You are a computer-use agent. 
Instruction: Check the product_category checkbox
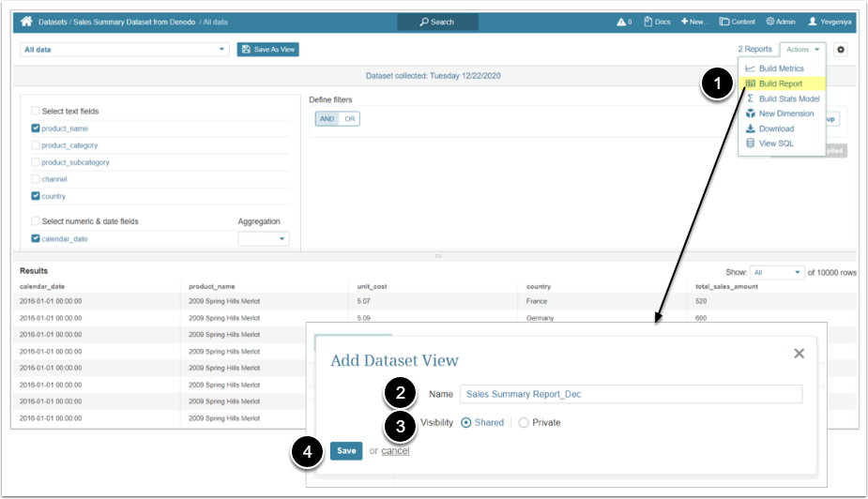[x=36, y=145]
